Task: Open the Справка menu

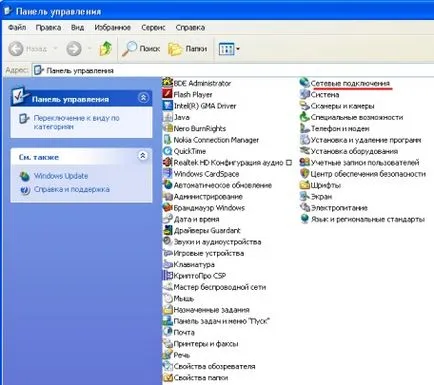Action: coord(190,27)
